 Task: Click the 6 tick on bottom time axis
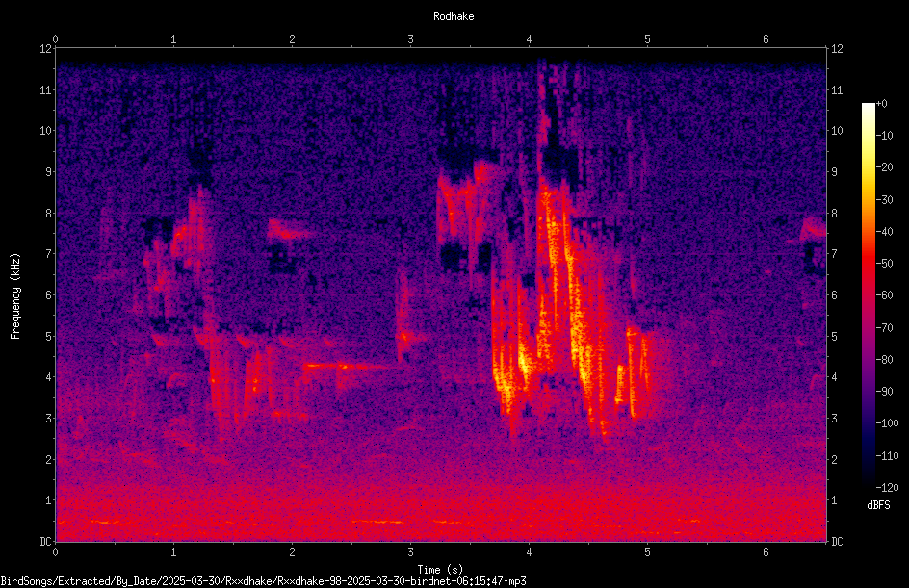click(x=766, y=552)
